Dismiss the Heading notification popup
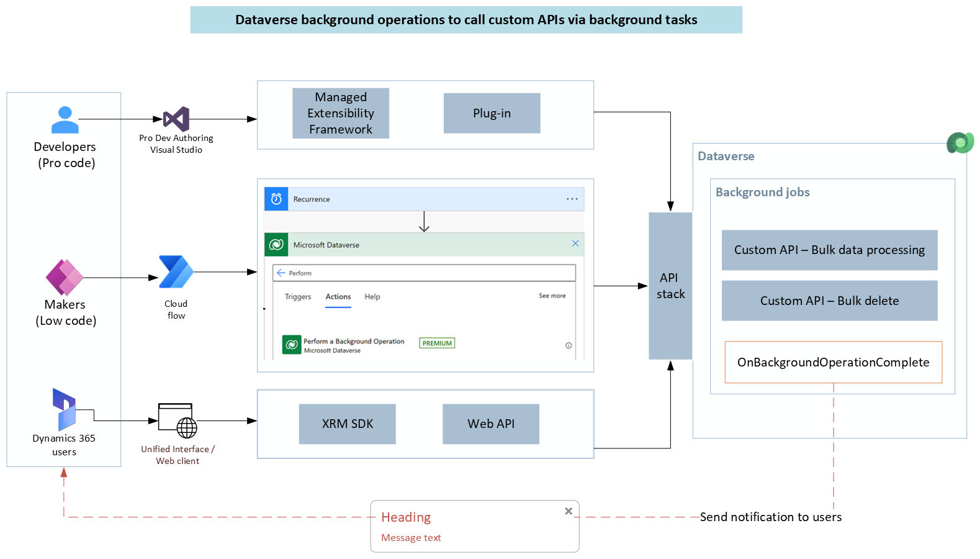The width and height of the screenshot is (980, 559). (x=569, y=511)
